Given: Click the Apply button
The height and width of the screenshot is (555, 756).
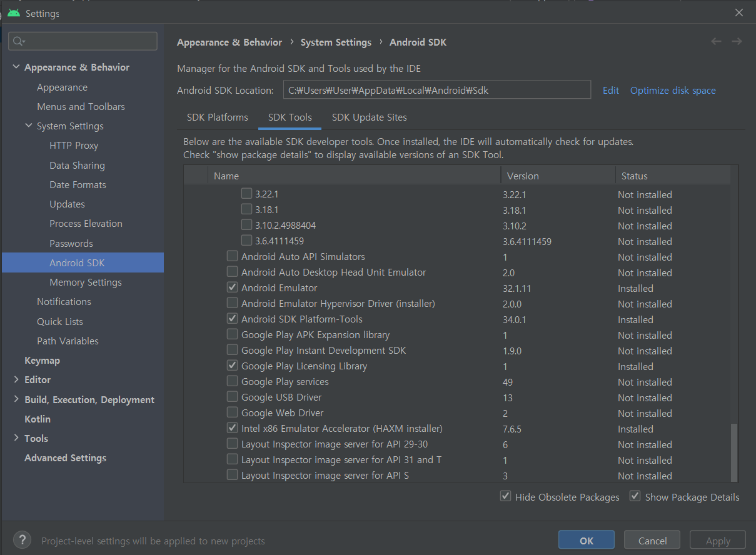Looking at the screenshot, I should (718, 541).
